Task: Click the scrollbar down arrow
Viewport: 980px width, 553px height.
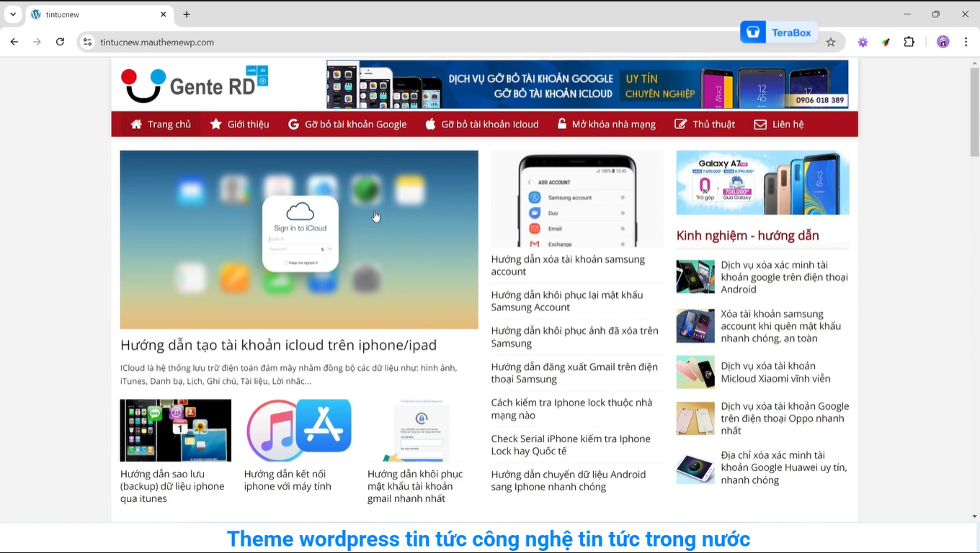Action: (974, 516)
